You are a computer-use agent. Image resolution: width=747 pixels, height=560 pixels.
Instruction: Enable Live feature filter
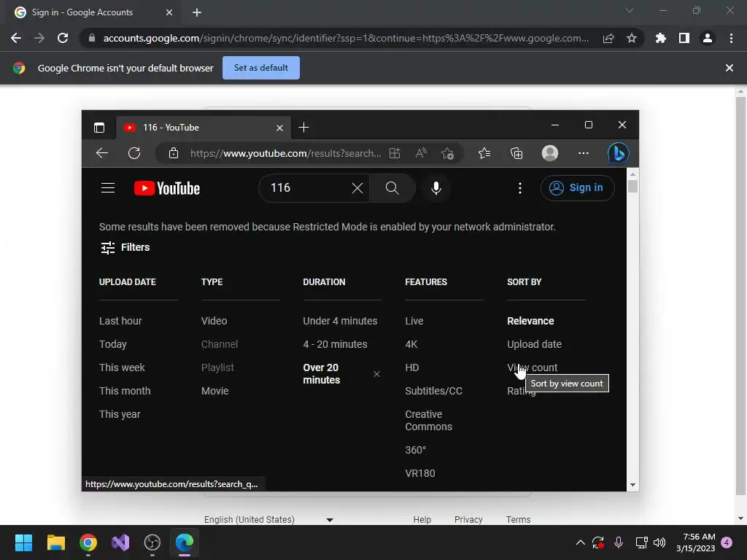[x=414, y=321]
